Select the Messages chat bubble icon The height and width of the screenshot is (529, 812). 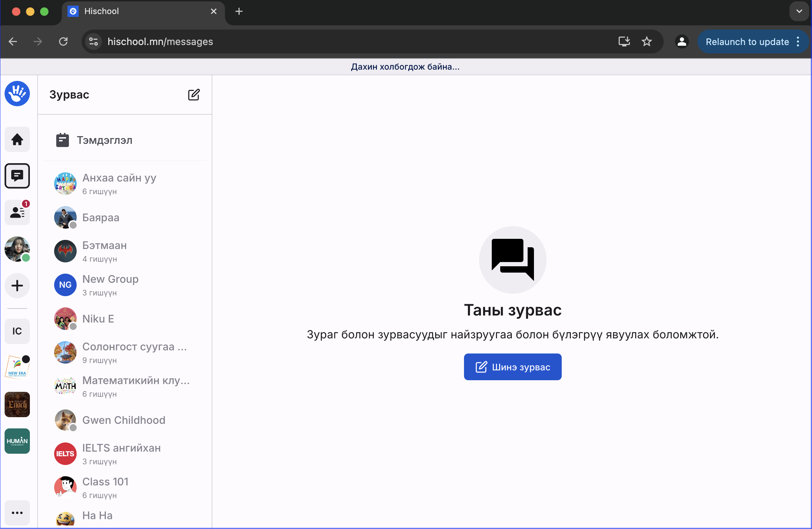pyautogui.click(x=17, y=176)
